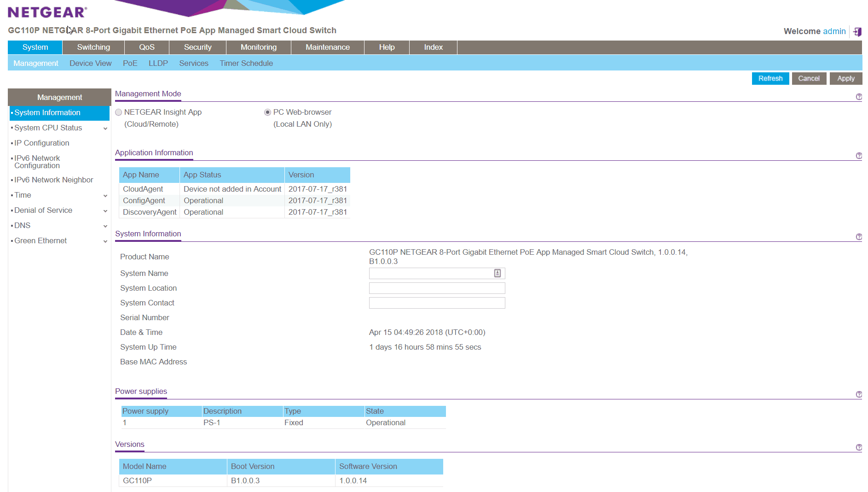Expand Denial of Service sidebar item
868x492 pixels.
point(105,211)
